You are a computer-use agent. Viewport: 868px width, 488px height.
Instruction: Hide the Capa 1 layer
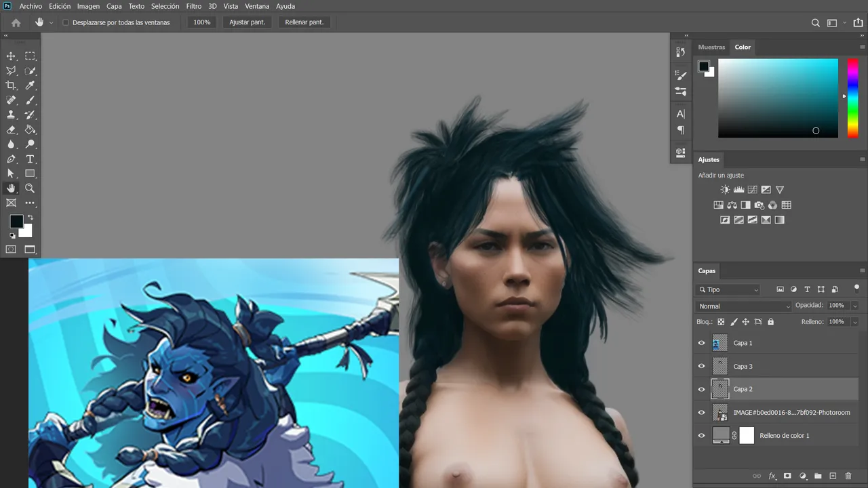pyautogui.click(x=702, y=343)
